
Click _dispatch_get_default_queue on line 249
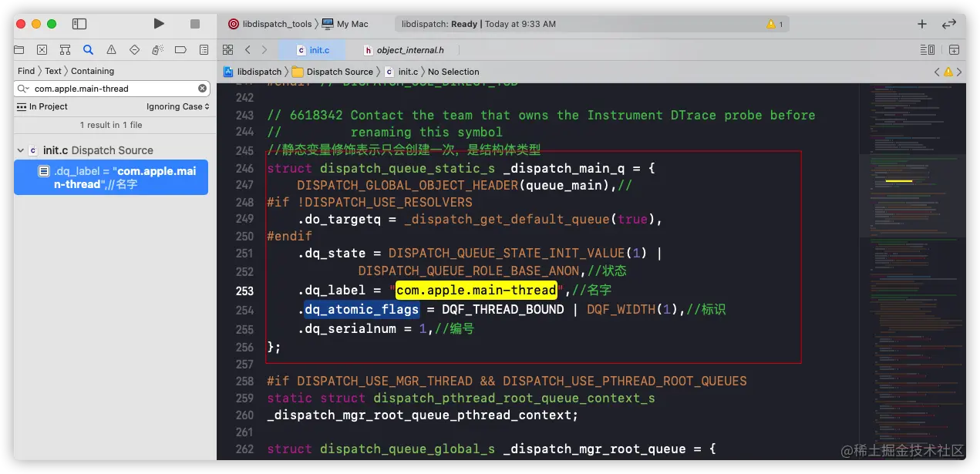click(x=507, y=219)
